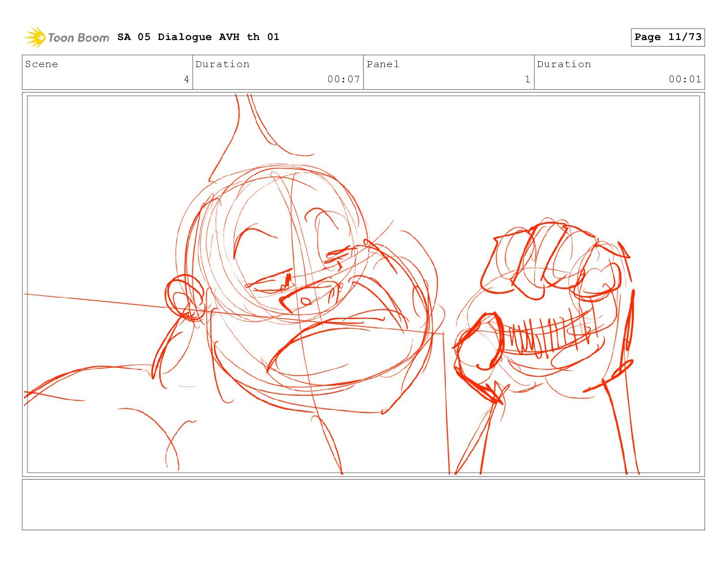Click the empty dialogue notes box
This screenshot has width=728, height=563.
coord(363,505)
